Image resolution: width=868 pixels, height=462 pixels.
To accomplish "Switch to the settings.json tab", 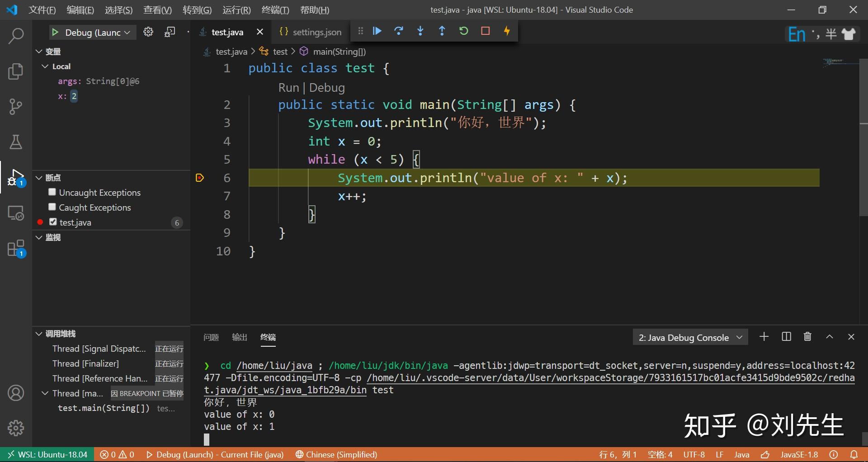I will click(316, 32).
